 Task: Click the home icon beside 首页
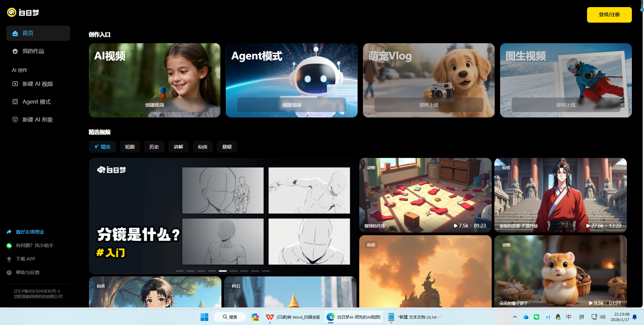coord(15,33)
